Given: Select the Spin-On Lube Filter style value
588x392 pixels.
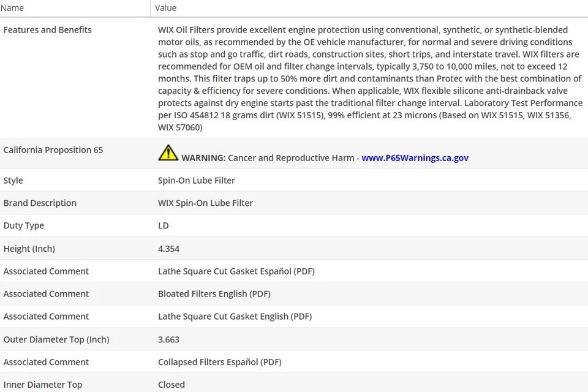Looking at the screenshot, I should [196, 181].
